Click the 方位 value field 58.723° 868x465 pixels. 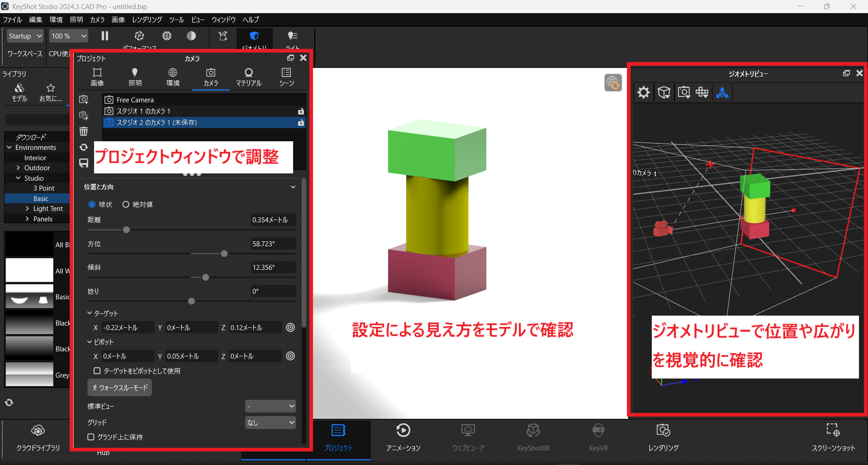point(273,244)
